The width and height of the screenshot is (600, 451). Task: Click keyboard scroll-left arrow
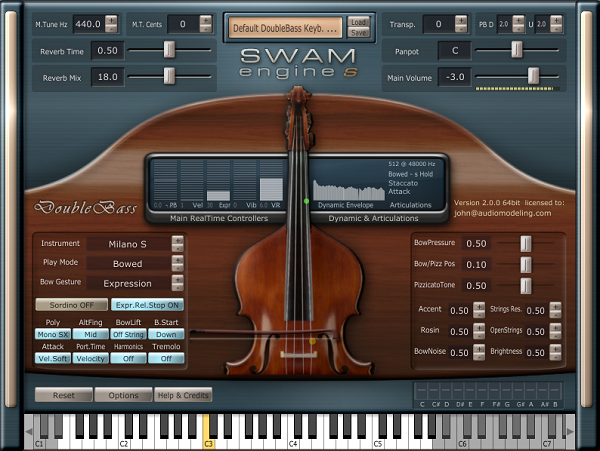coord(29,431)
